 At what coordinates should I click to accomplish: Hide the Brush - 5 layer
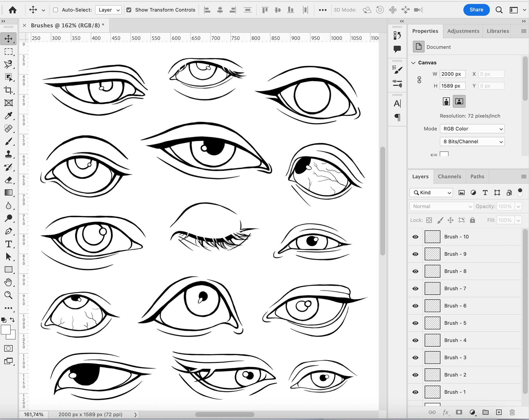[415, 323]
